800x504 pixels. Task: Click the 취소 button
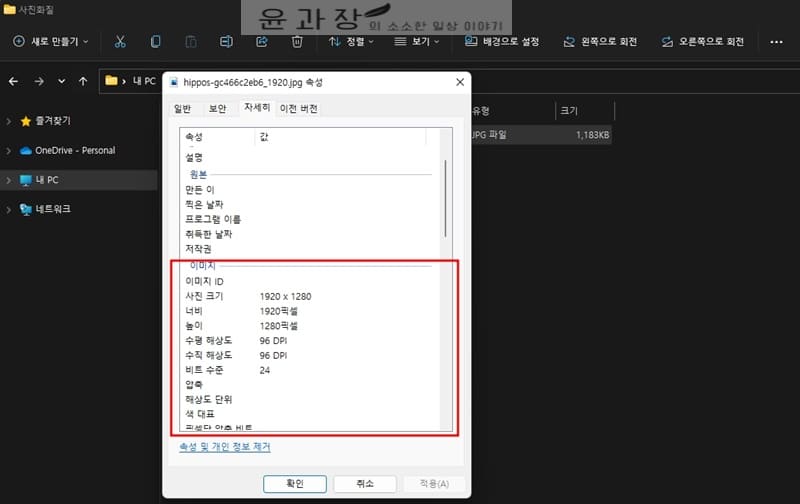click(x=365, y=483)
